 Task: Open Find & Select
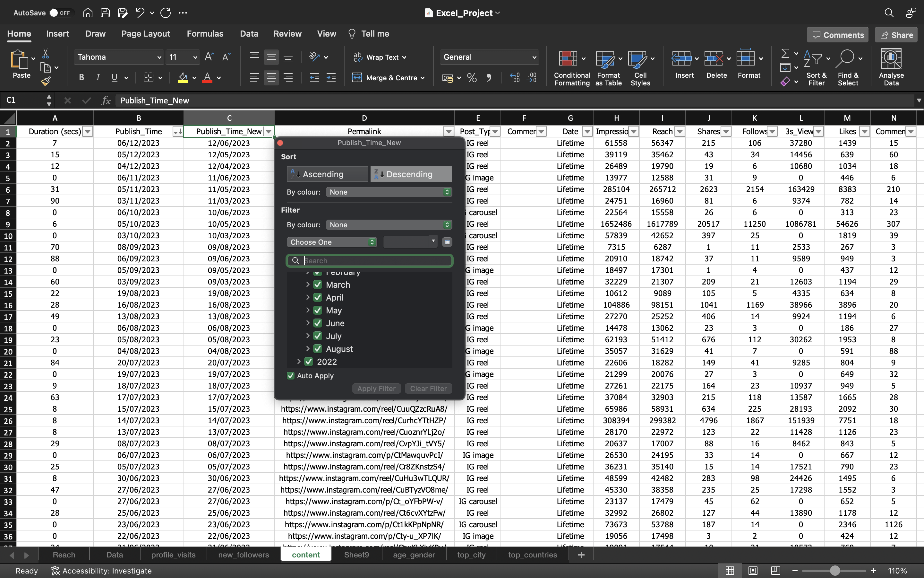tap(848, 68)
